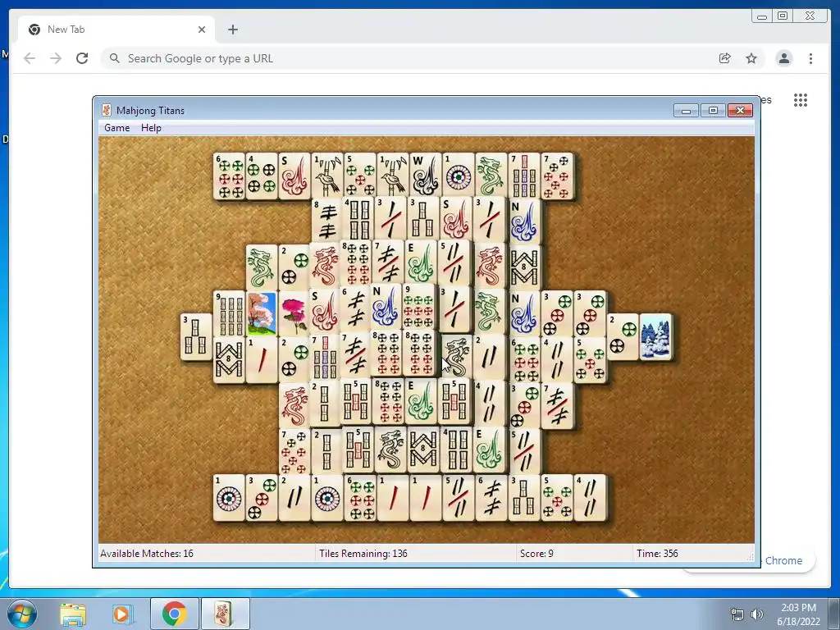
Task: Select the 4 of circles tile in top row
Action: click(x=262, y=176)
